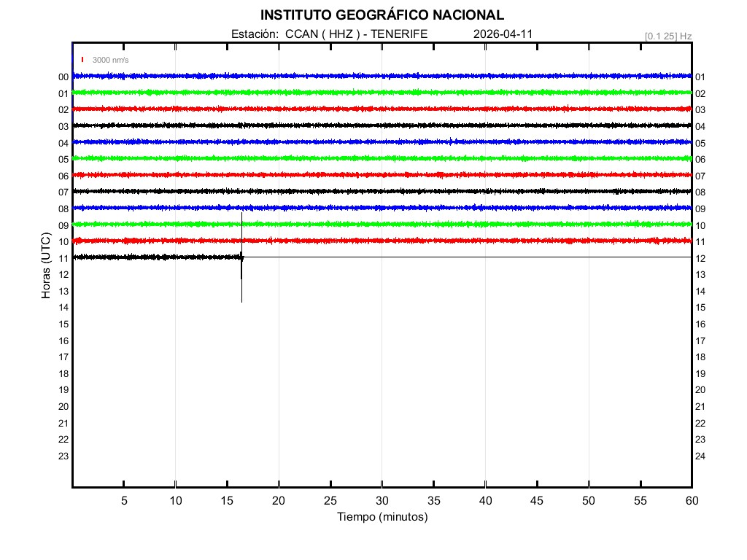This screenshot has width=747, height=560.
Task: Pick the 45 minute tick label
Action: tap(537, 501)
